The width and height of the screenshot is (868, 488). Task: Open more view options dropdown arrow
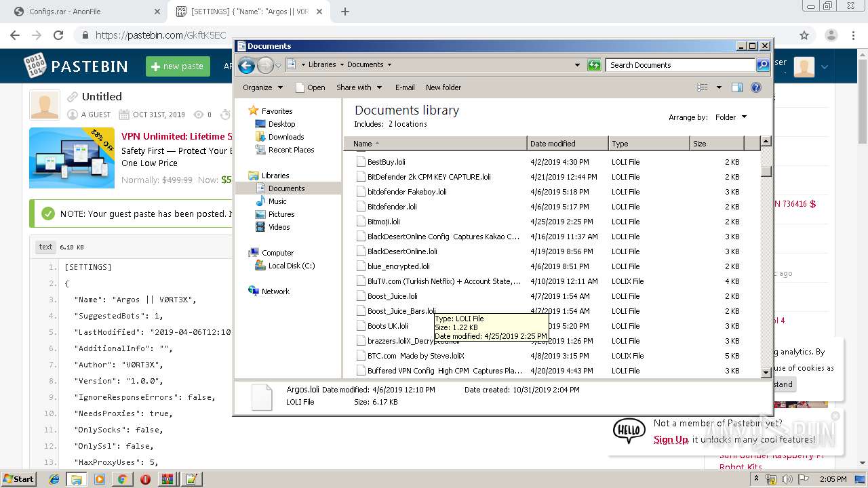pyautogui.click(x=719, y=87)
